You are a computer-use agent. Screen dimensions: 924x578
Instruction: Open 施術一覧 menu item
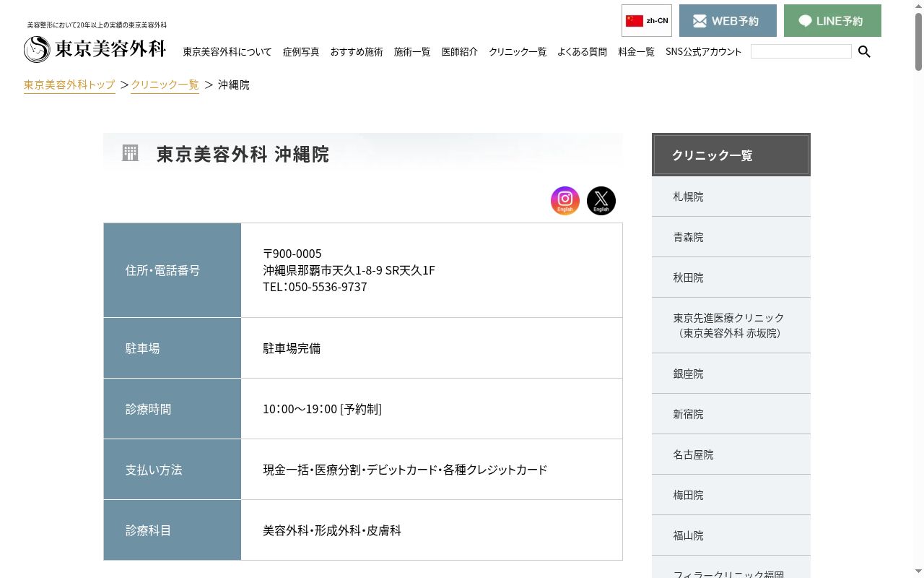coord(412,52)
